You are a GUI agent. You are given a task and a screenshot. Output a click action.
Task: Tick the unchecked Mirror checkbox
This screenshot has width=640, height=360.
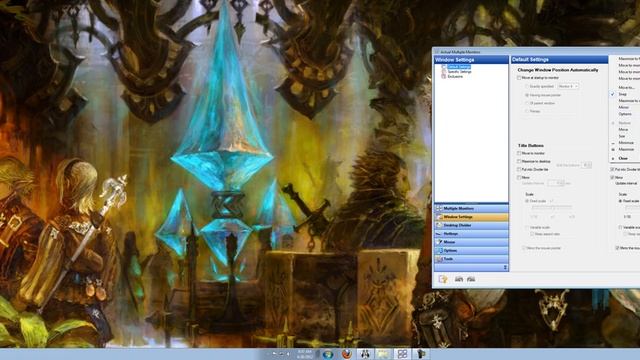(519, 178)
